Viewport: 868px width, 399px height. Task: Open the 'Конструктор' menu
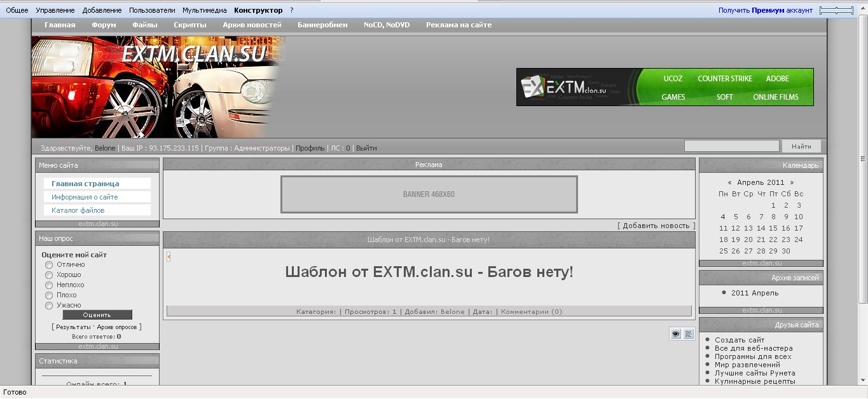pyautogui.click(x=258, y=10)
